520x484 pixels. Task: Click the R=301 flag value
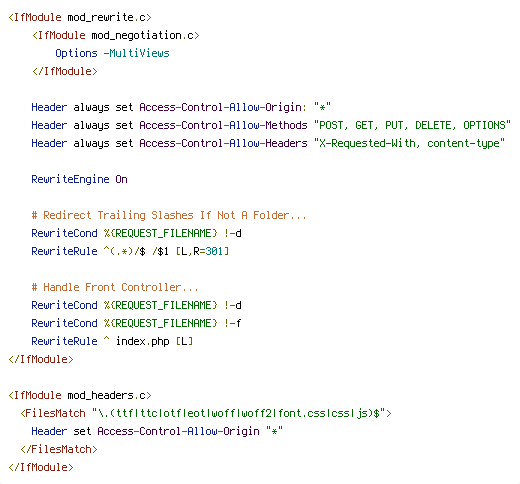point(208,251)
